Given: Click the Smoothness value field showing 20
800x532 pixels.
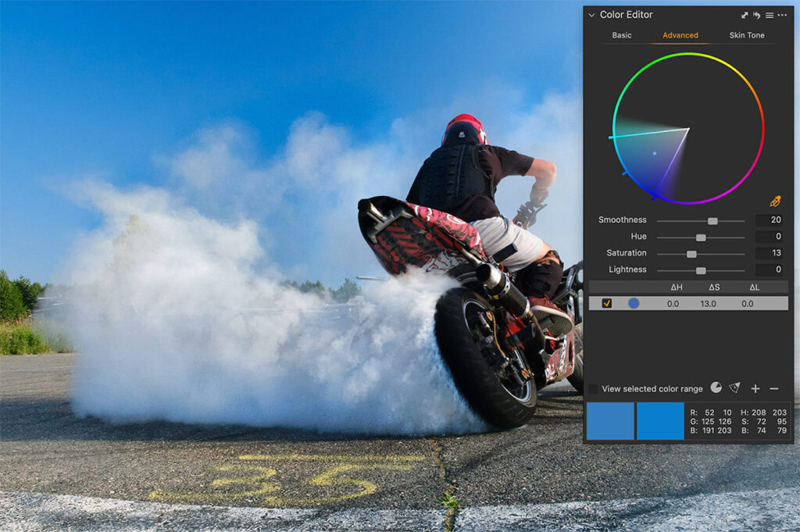Looking at the screenshot, I should pyautogui.click(x=772, y=220).
